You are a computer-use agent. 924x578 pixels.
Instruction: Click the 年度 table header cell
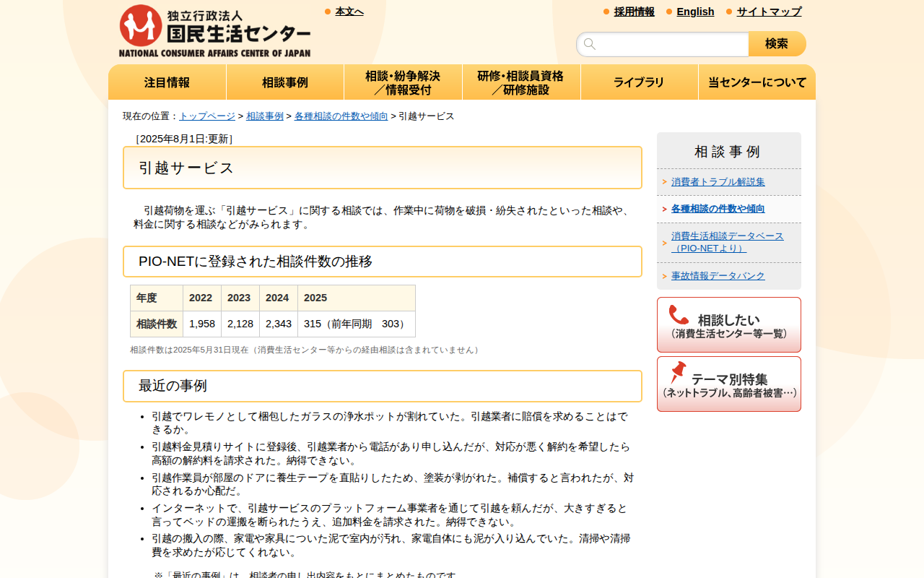(157, 298)
